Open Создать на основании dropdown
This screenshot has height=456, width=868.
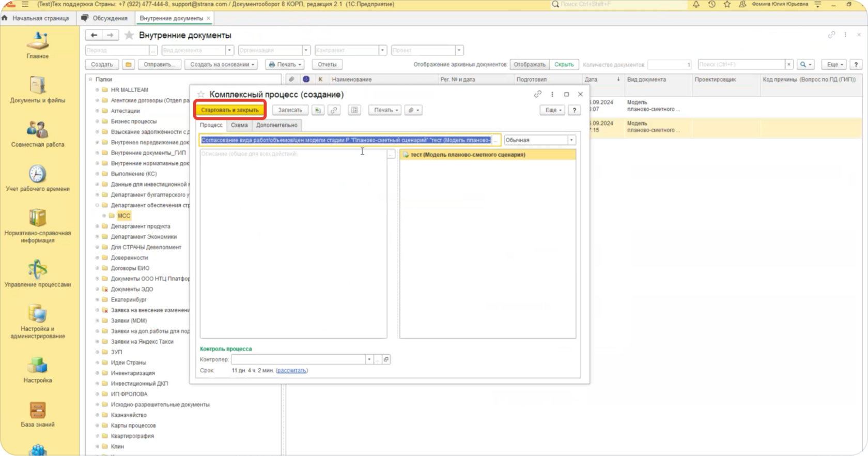click(x=222, y=65)
